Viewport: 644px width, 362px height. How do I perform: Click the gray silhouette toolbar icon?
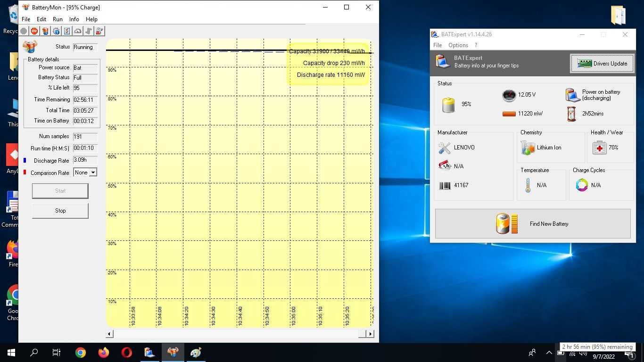pos(89,31)
